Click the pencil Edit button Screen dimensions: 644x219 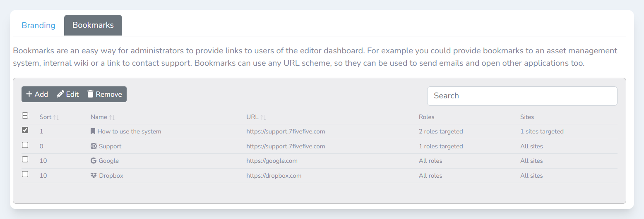click(67, 94)
